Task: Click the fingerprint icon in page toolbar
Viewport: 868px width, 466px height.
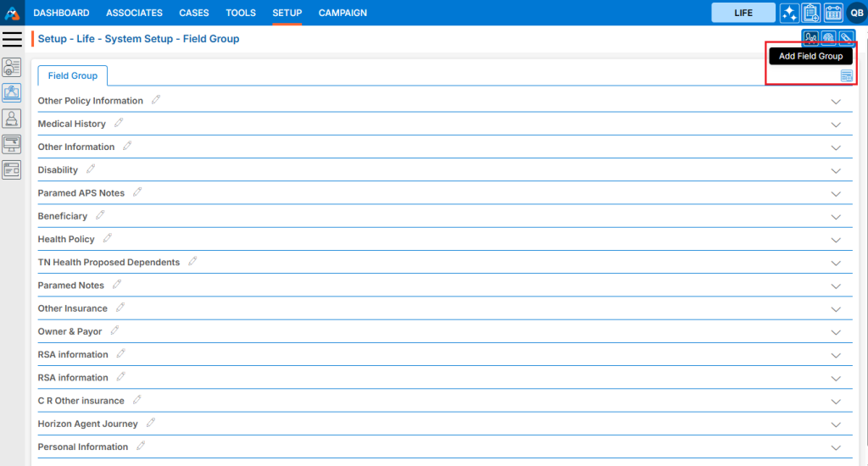Action: pos(829,38)
